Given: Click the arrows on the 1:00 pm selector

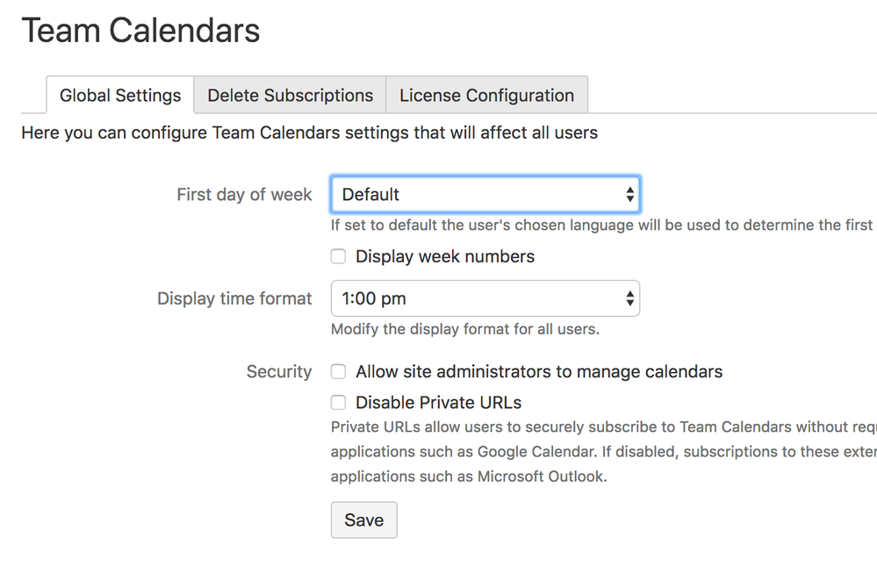Looking at the screenshot, I should [629, 298].
